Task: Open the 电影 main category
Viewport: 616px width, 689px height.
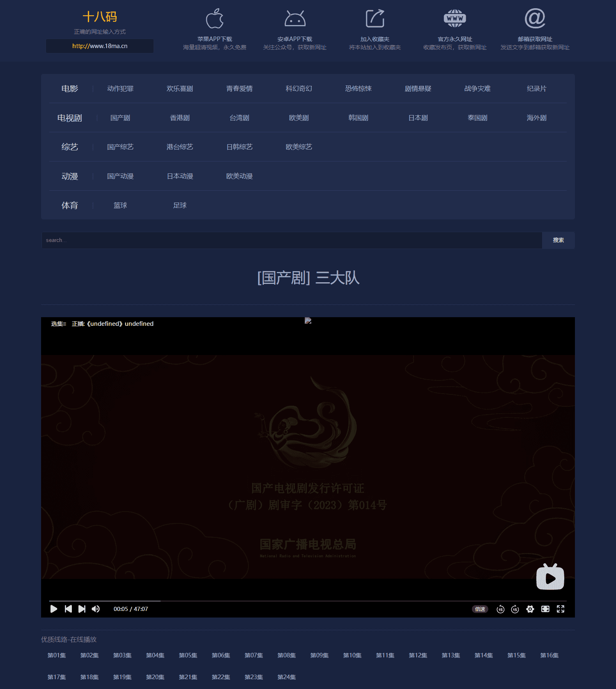Action: point(70,89)
